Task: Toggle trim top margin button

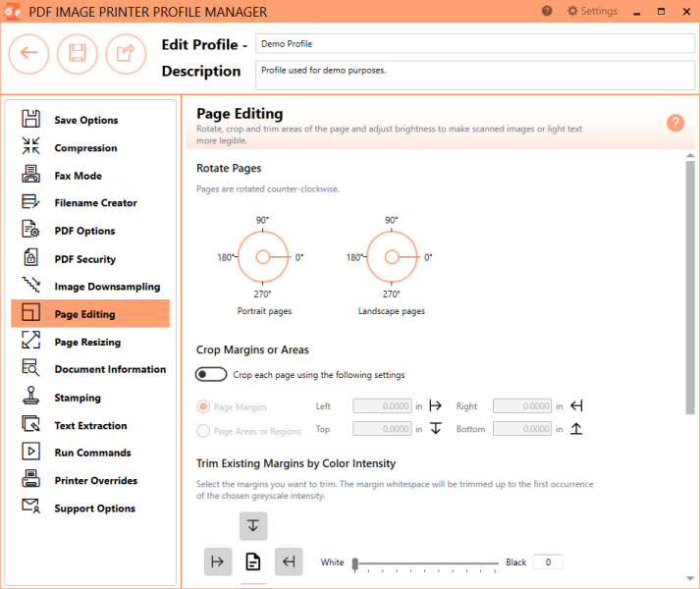Action: [x=253, y=525]
